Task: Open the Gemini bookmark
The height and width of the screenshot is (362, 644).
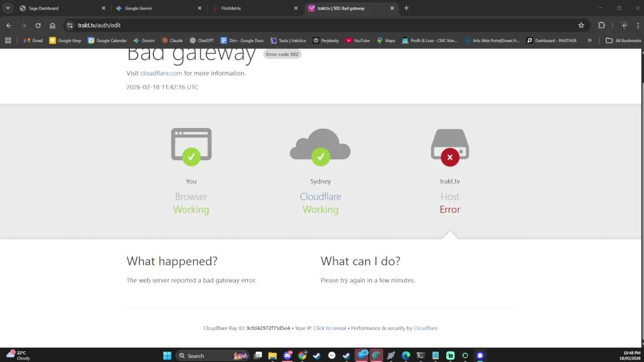Action: [144, 40]
